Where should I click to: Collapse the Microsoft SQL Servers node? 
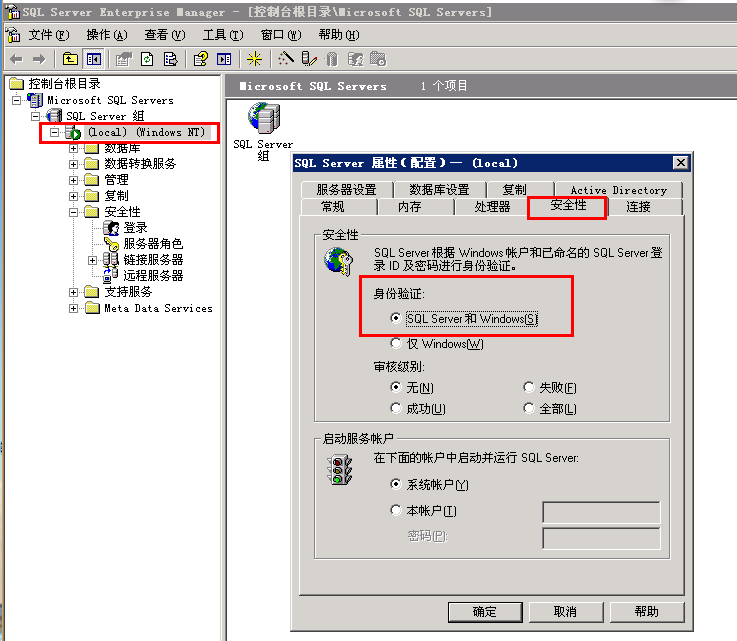16,100
